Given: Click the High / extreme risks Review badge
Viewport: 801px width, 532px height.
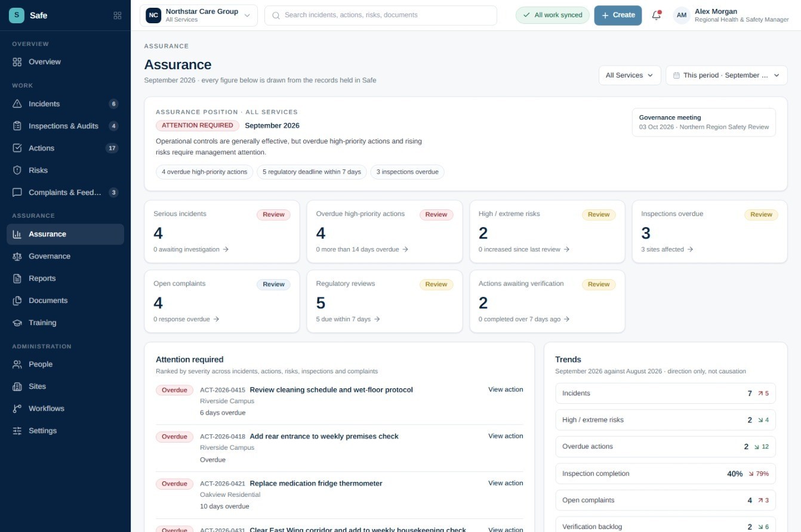Looking at the screenshot, I should point(599,215).
